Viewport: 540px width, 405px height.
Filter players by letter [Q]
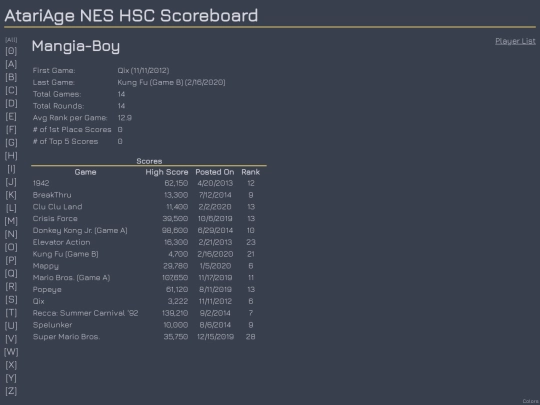11,273
